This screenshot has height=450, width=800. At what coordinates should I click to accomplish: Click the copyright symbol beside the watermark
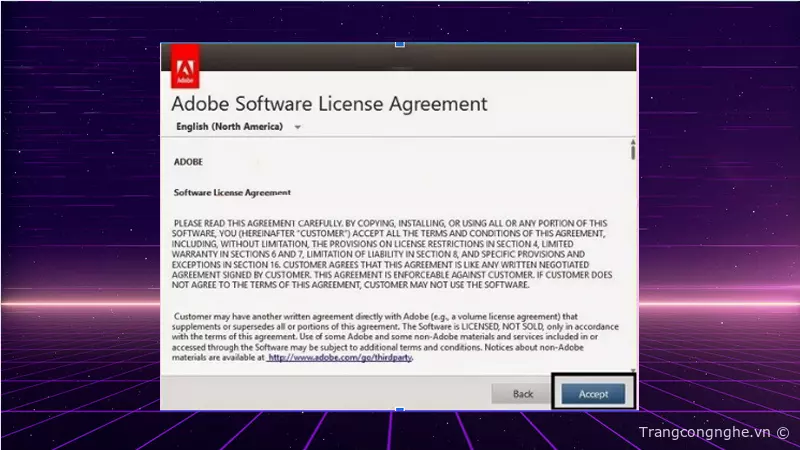point(782,432)
